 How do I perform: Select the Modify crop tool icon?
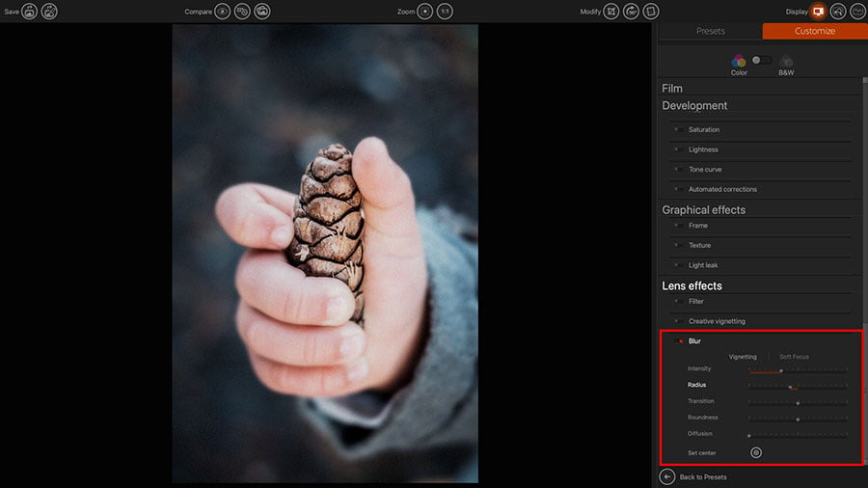[x=611, y=11]
